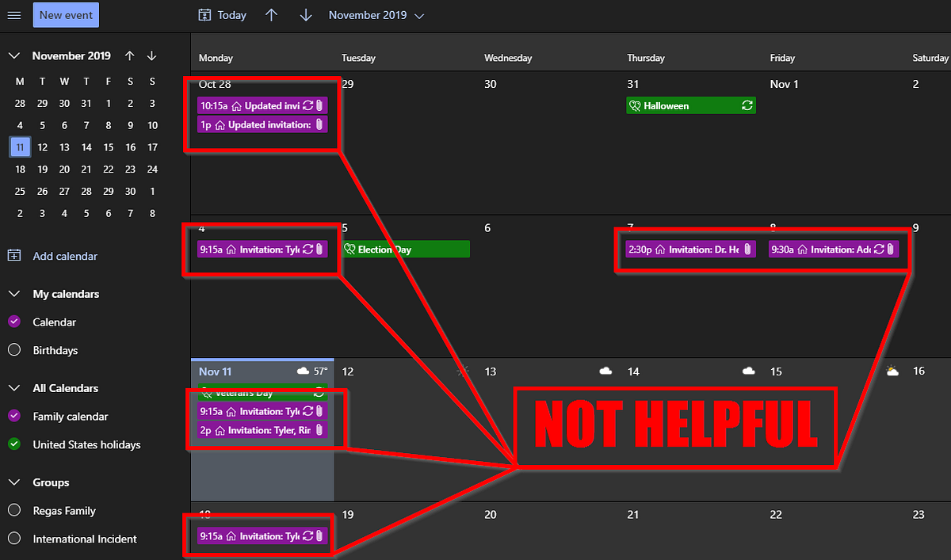This screenshot has width=951, height=560.
Task: Open the 9:30a Invitation event on Friday
Action: pyautogui.click(x=833, y=250)
